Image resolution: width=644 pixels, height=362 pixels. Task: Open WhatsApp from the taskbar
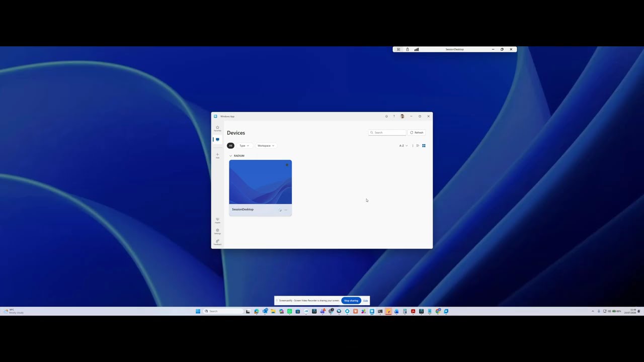tap(290, 311)
